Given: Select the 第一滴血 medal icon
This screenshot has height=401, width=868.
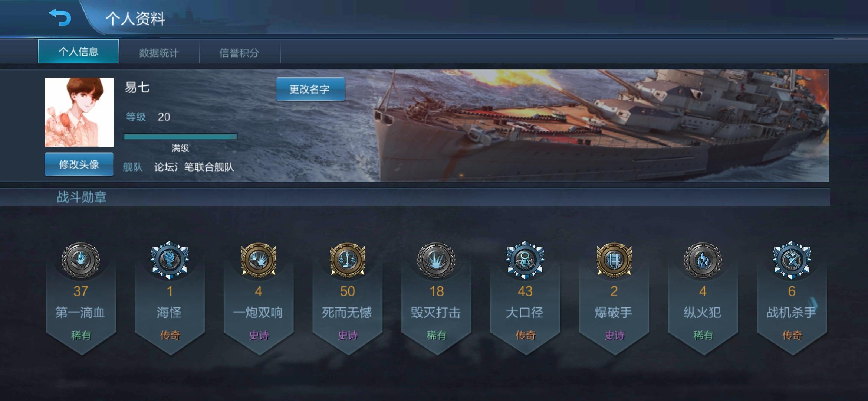Looking at the screenshot, I should tap(80, 260).
